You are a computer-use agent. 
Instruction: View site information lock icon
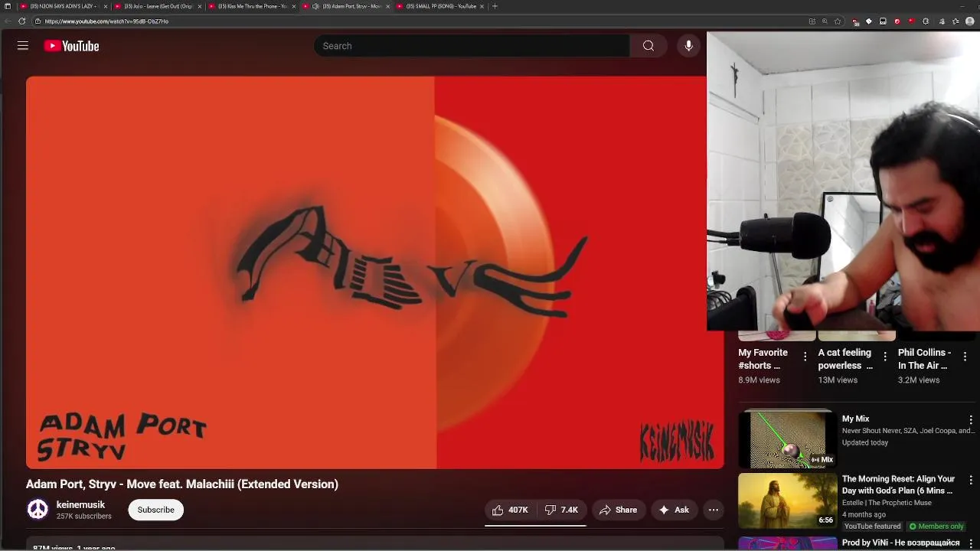pos(37,21)
